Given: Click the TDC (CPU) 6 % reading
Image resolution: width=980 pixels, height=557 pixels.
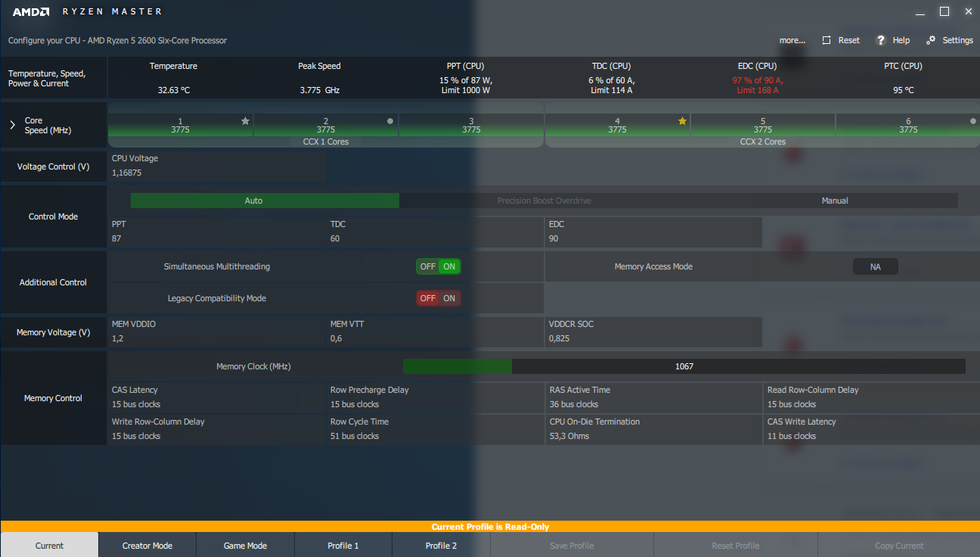Looking at the screenshot, I should point(612,86).
